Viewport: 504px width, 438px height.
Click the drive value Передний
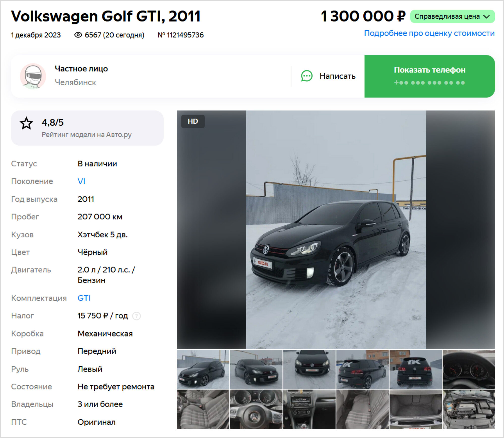[x=97, y=351]
